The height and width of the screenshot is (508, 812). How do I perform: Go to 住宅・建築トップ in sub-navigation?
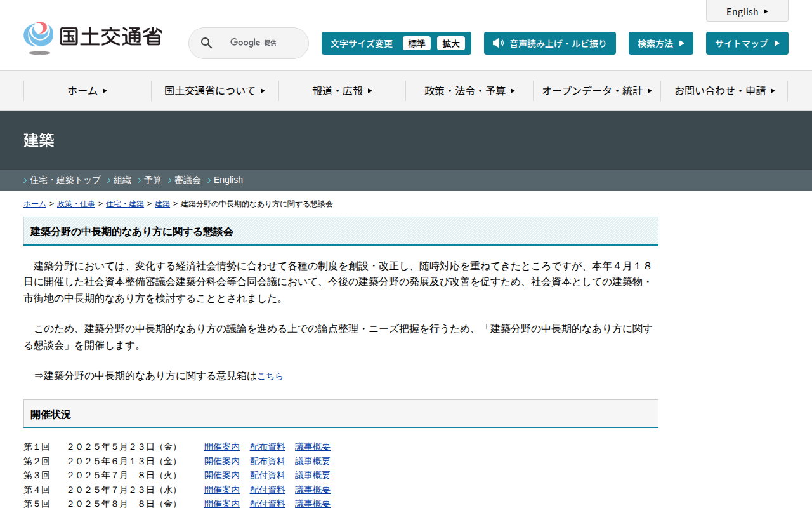65,180
